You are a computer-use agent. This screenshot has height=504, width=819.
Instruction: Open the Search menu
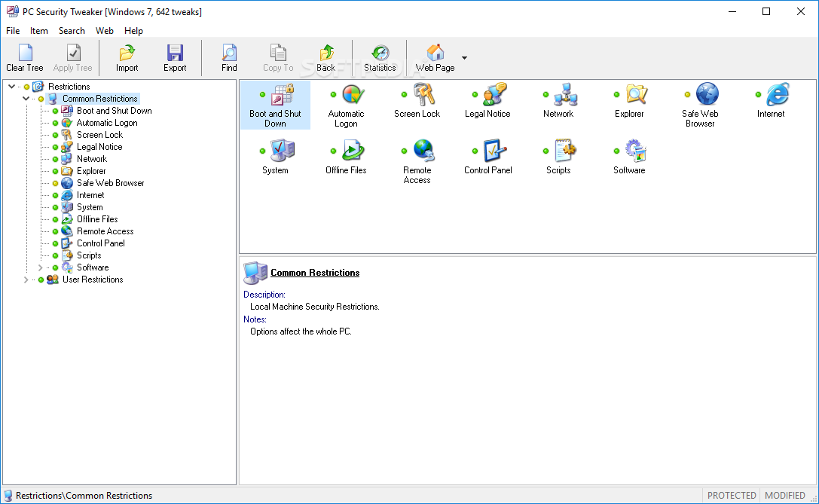[x=72, y=31]
